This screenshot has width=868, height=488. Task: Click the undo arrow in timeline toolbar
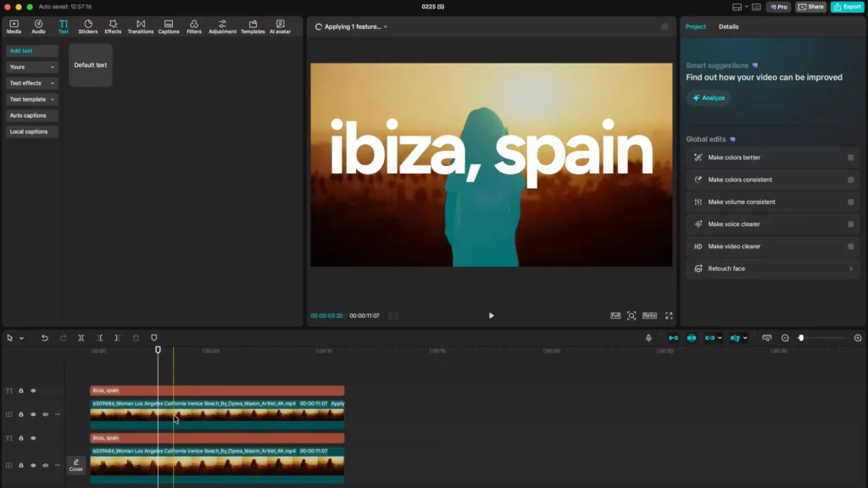[45, 338]
